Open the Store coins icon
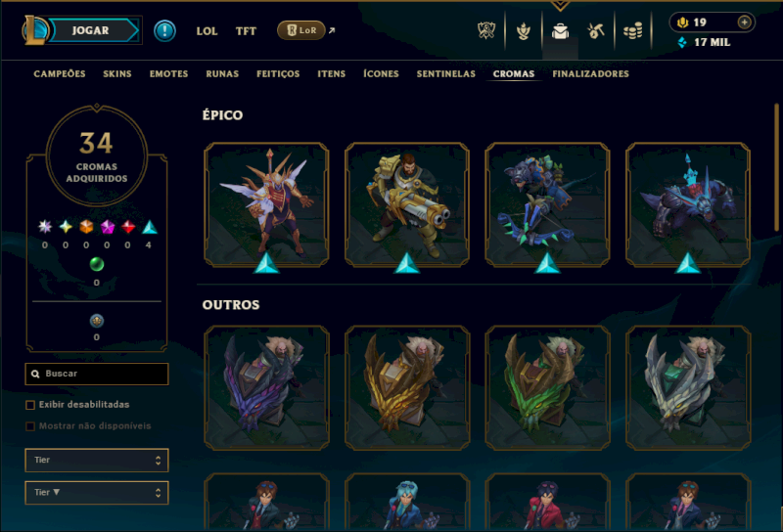This screenshot has height=532, width=783. click(632, 31)
